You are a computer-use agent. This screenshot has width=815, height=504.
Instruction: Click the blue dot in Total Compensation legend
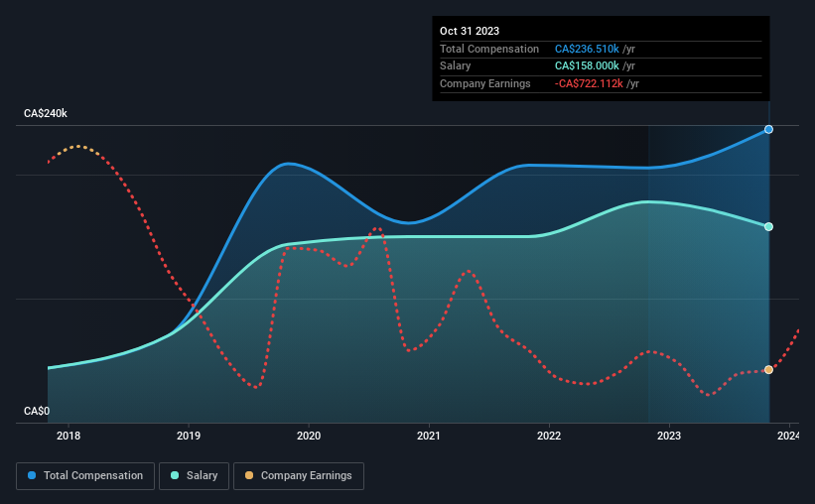tap(32, 475)
